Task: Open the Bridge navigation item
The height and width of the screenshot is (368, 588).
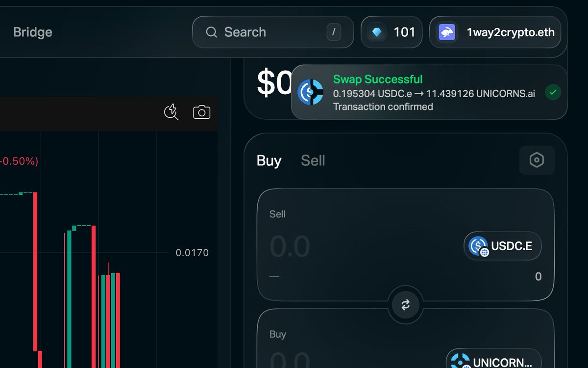Action: pos(32,32)
